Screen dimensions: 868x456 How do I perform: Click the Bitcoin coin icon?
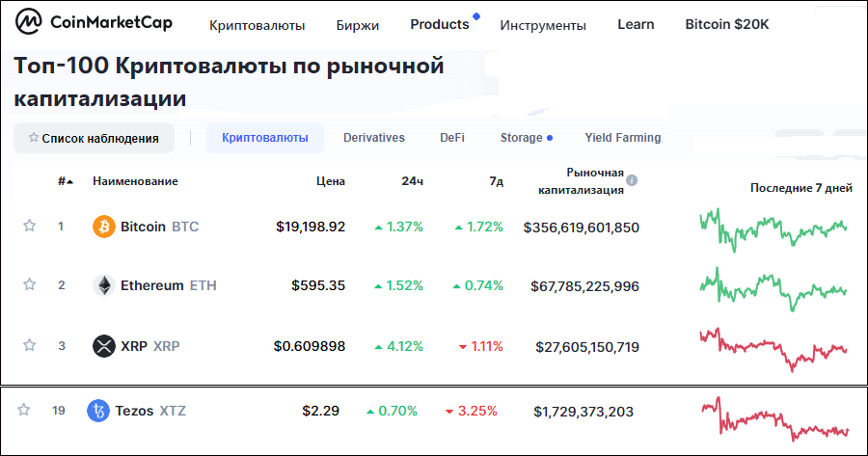coord(103,227)
